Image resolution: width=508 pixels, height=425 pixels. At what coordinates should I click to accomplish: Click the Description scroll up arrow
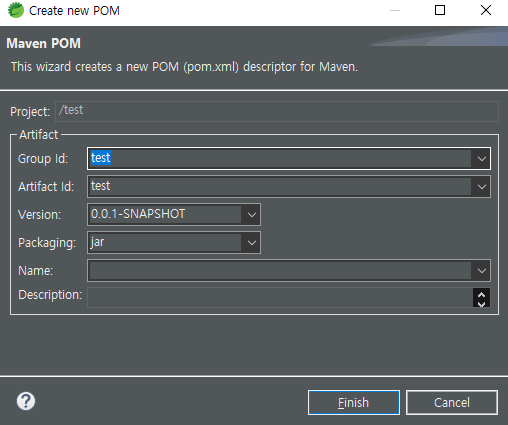481,294
